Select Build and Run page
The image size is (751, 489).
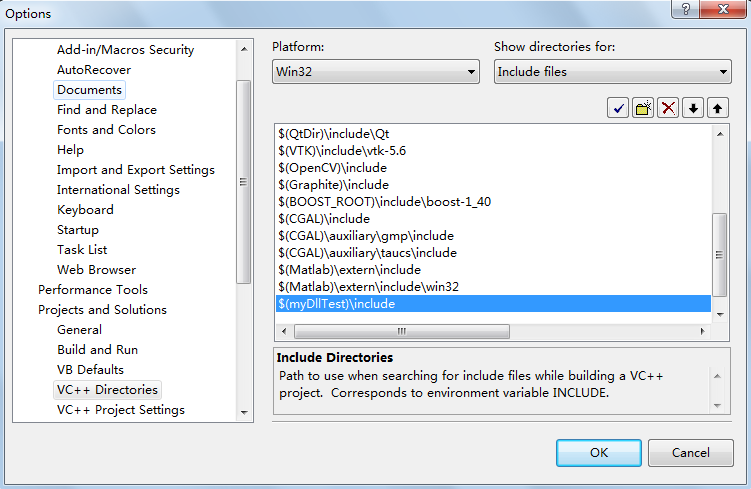(x=97, y=350)
